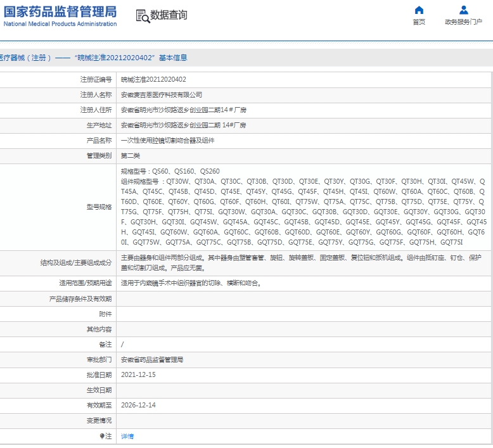Select the 注册人住所 address value
Image resolution: width=493 pixels, height=448 pixels.
click(x=184, y=110)
